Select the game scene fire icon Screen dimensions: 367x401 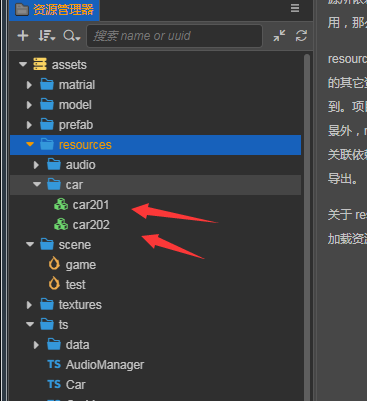coord(54,264)
